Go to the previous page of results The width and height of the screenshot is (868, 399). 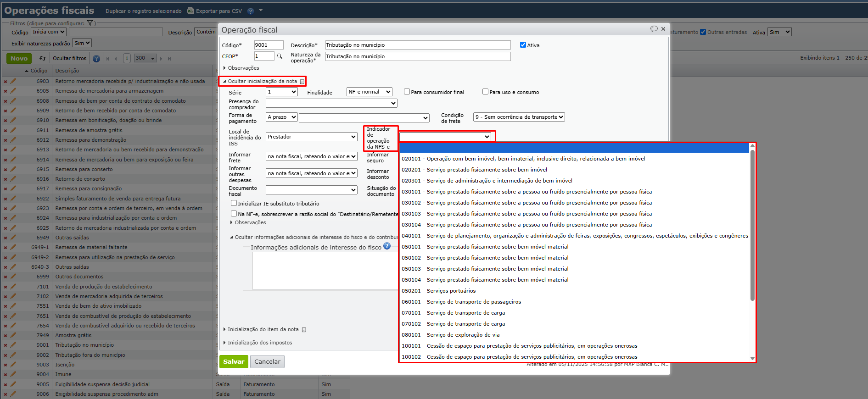[116, 58]
